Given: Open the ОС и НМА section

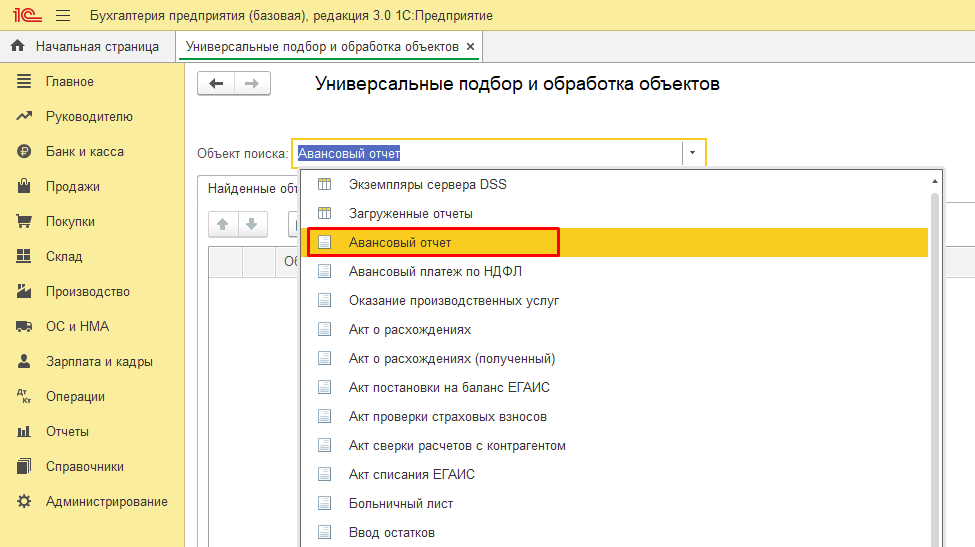Looking at the screenshot, I should [77, 327].
